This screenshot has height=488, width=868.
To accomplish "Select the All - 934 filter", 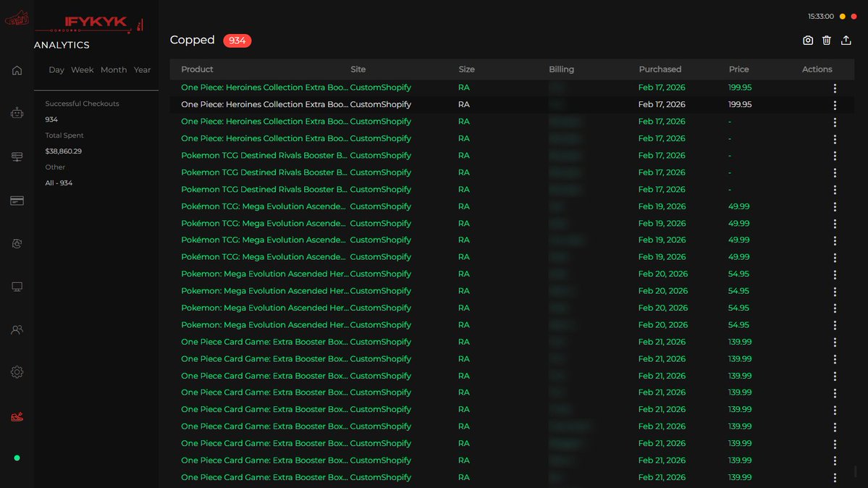I will click(x=59, y=182).
